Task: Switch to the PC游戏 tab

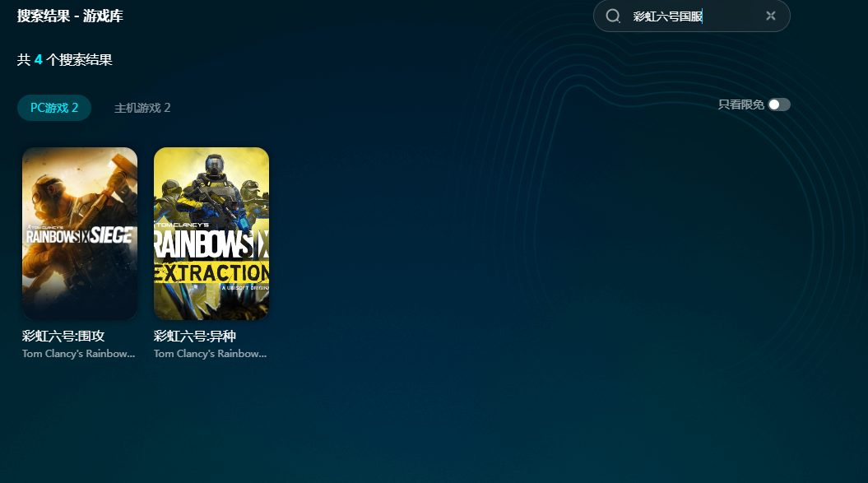Action: point(54,108)
